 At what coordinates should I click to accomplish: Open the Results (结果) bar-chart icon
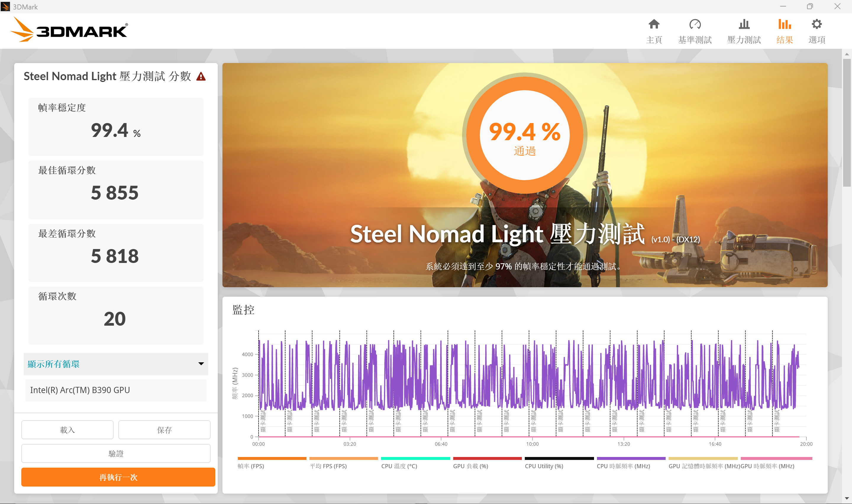[x=785, y=25]
